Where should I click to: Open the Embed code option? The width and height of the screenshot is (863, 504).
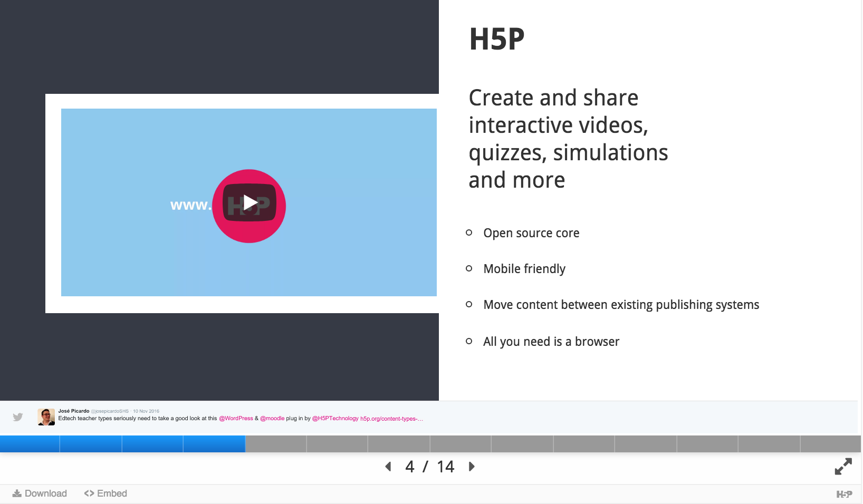click(106, 493)
